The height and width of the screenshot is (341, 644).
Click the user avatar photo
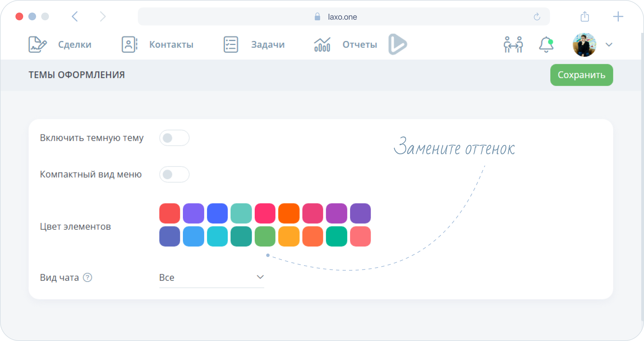point(584,44)
